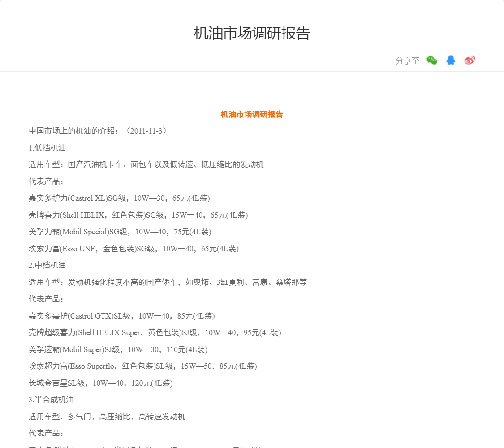
Task: Click the 2.中档机油 section heading
Action: pyautogui.click(x=47, y=265)
